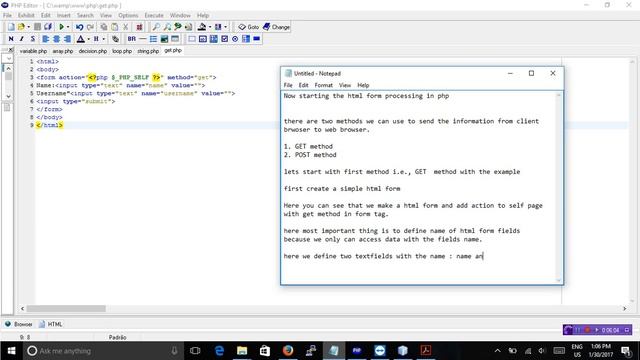The height and width of the screenshot is (360, 640).
Task: Click the insert form checkbox icon
Action: [224, 39]
